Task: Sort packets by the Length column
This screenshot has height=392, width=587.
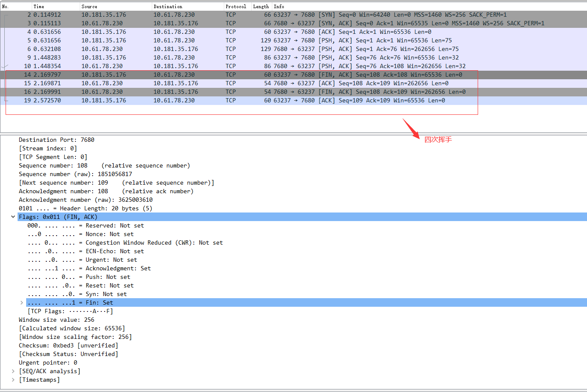Action: (261, 6)
